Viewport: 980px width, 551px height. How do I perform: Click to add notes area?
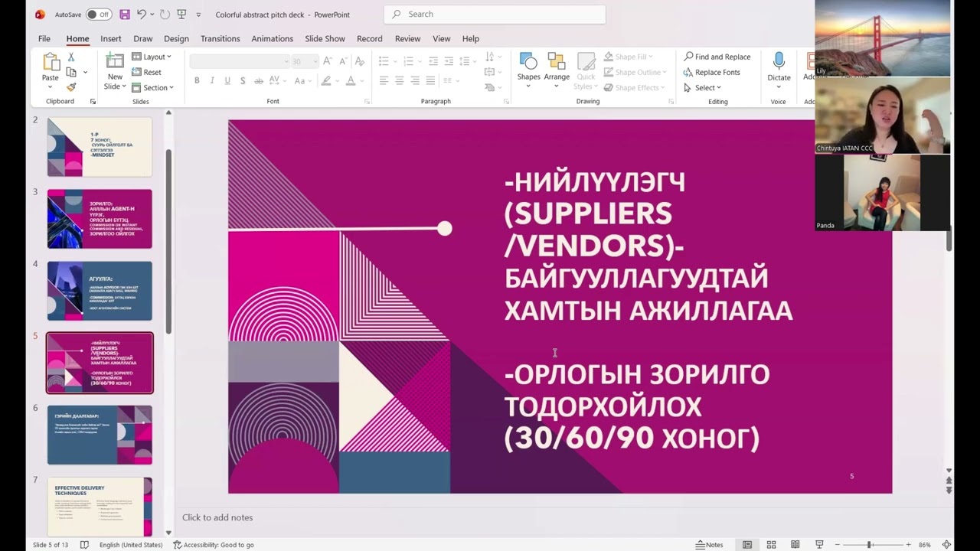[217, 517]
